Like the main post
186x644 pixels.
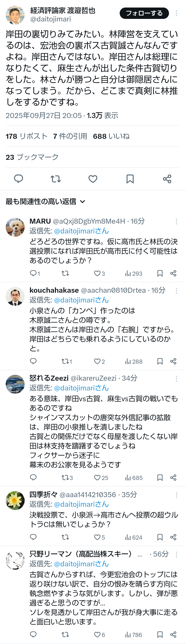[x=93, y=179]
